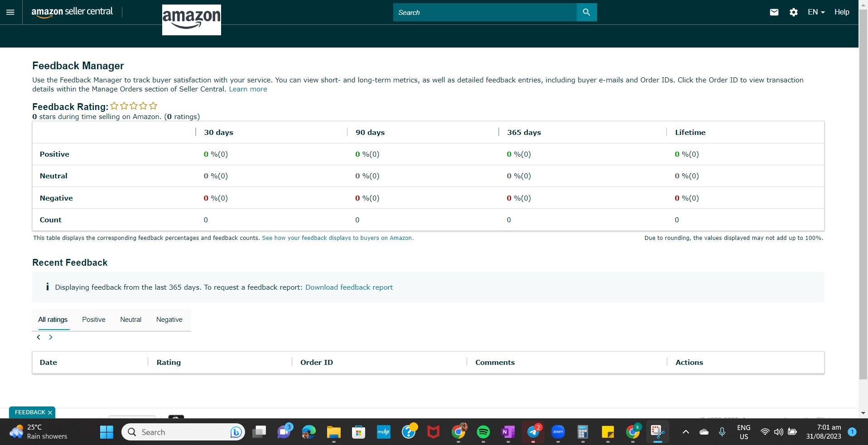Click the scrollbar down arrow
The image size is (868, 445).
(x=863, y=413)
